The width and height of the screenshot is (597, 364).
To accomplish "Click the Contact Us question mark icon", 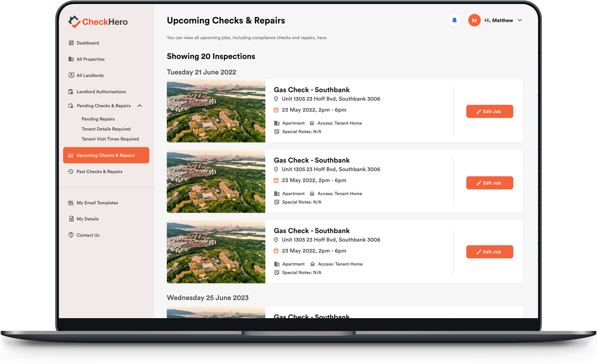I will 71,235.
